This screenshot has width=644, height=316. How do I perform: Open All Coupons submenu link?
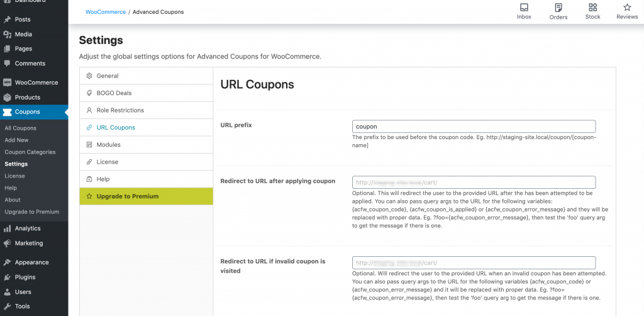pos(21,128)
